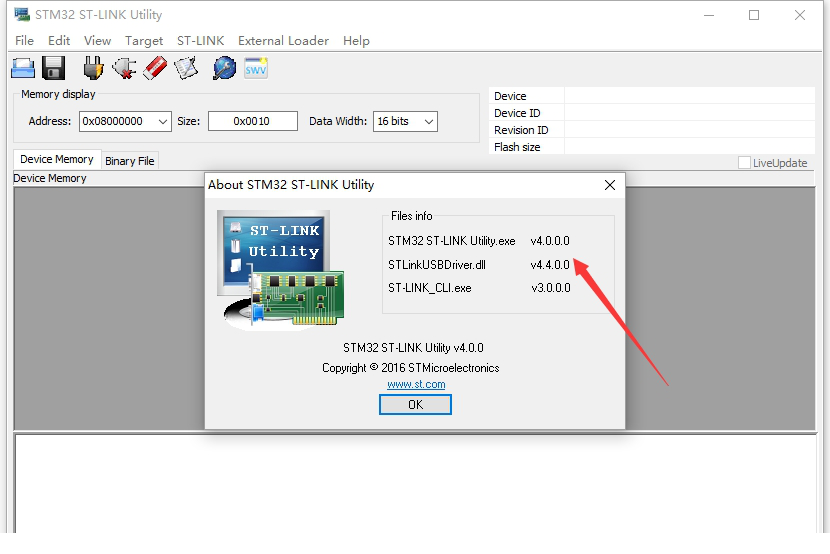
Task: Expand the Address dropdown arrow
Action: click(163, 121)
